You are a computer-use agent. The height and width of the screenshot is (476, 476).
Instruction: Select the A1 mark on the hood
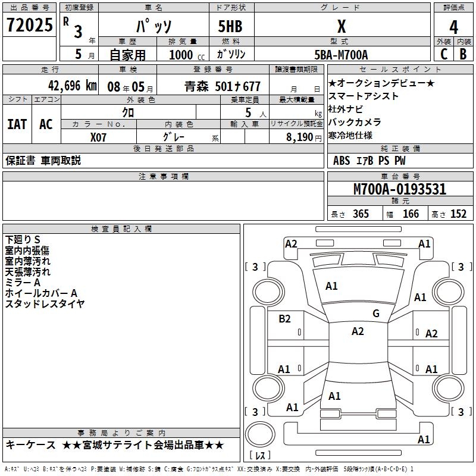pos(331,286)
